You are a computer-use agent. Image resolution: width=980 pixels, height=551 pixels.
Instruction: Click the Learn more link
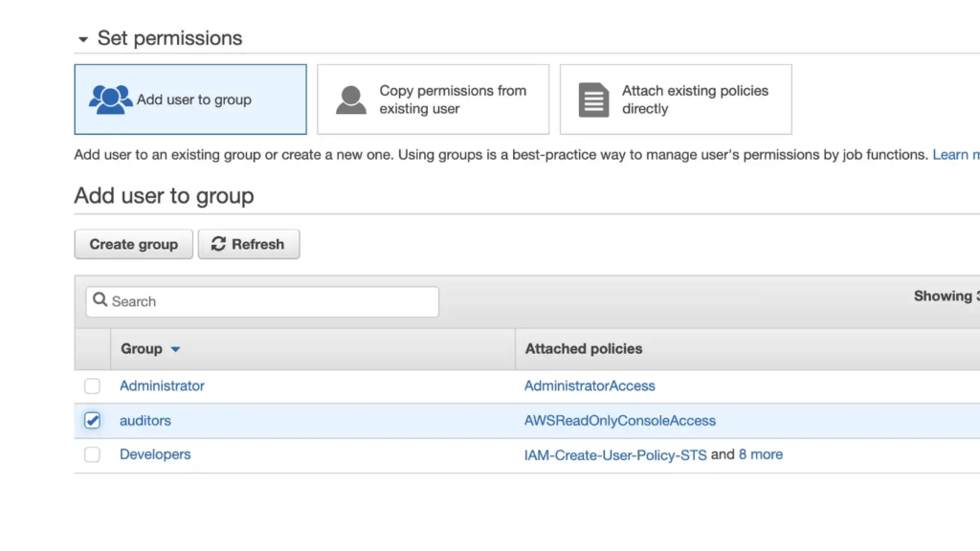pyautogui.click(x=956, y=154)
